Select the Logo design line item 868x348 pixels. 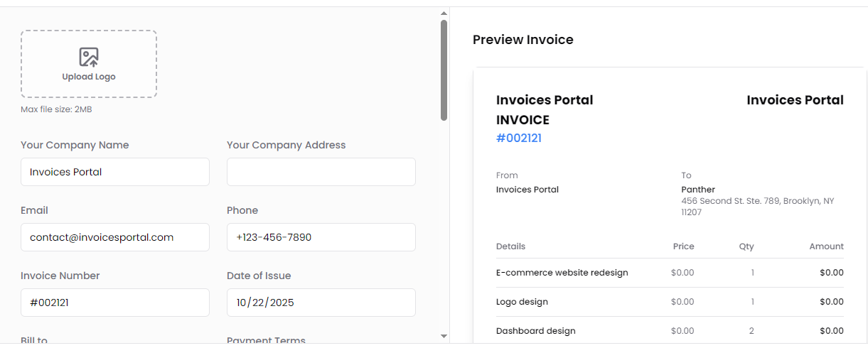pyautogui.click(x=523, y=302)
